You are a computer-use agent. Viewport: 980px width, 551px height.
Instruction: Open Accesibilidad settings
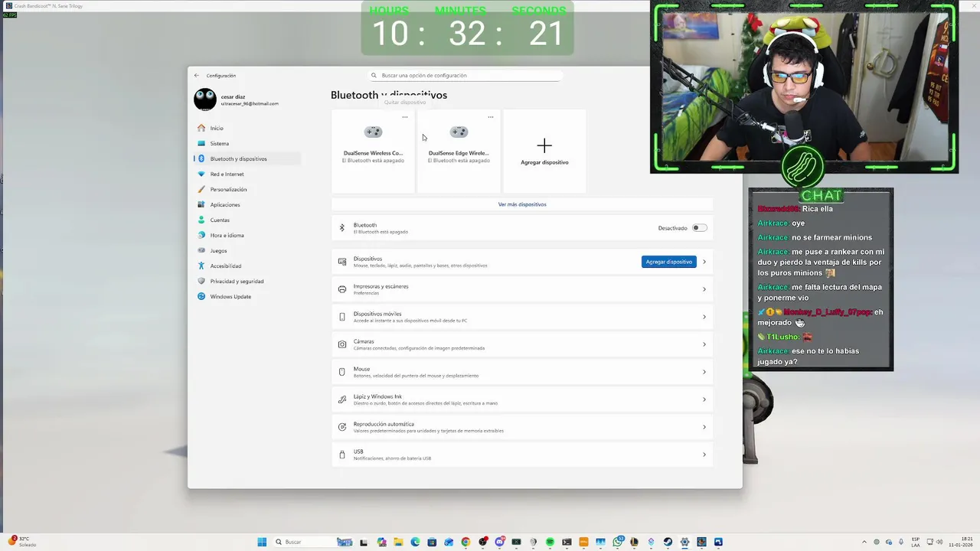[247, 266]
